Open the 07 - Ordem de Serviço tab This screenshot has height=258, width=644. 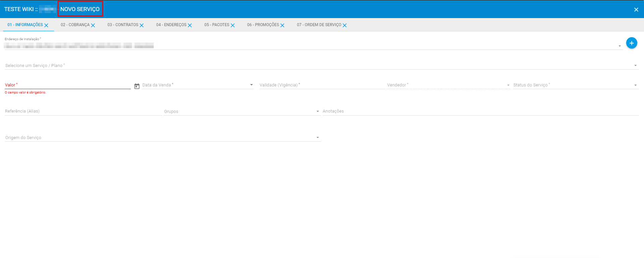point(319,25)
